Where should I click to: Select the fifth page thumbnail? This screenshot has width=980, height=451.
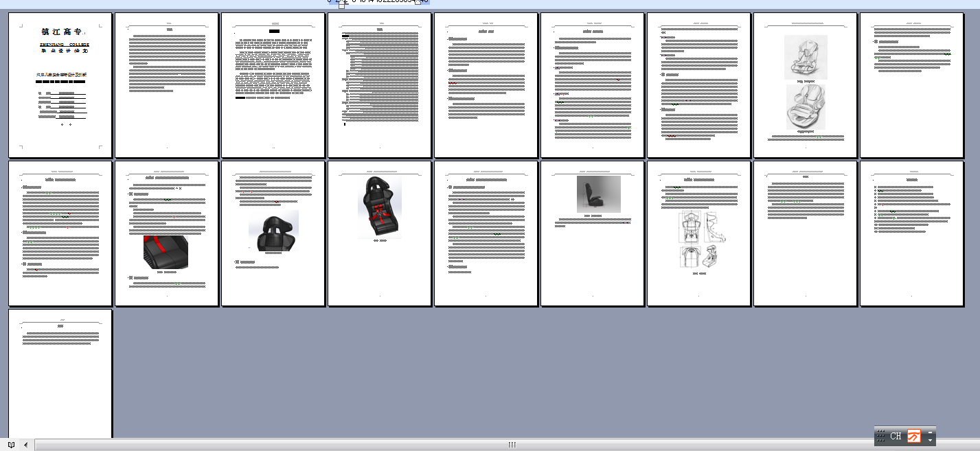(486, 85)
